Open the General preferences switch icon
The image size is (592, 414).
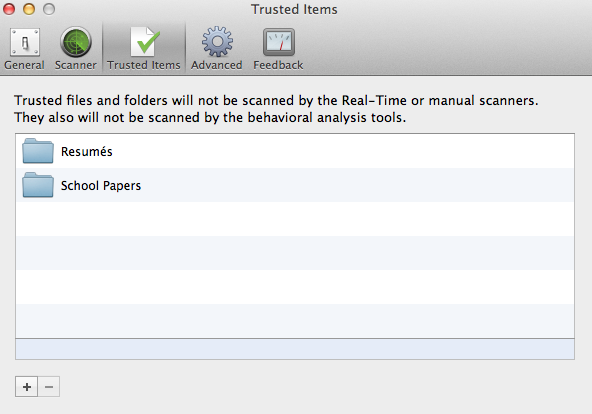pyautogui.click(x=25, y=42)
